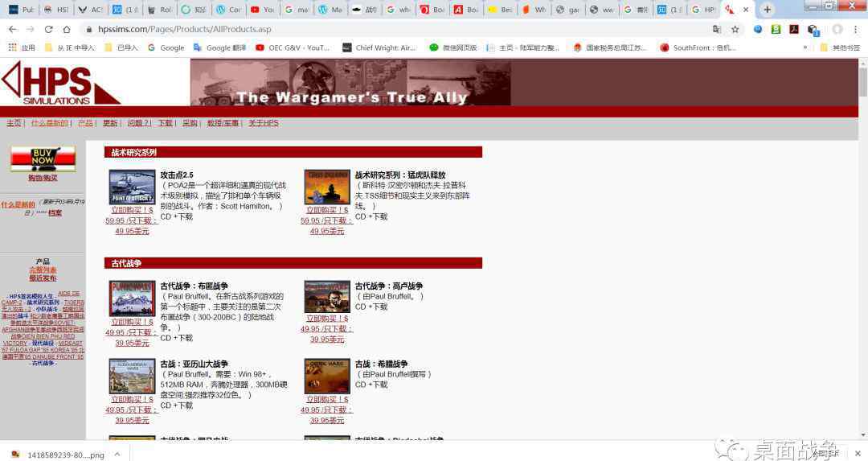Click the Buy Now image button
This screenshot has width=868, height=461.
click(43, 159)
